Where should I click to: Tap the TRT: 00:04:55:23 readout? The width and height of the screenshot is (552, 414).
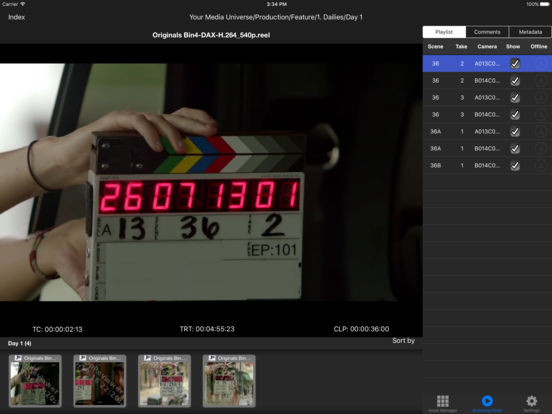(207, 329)
